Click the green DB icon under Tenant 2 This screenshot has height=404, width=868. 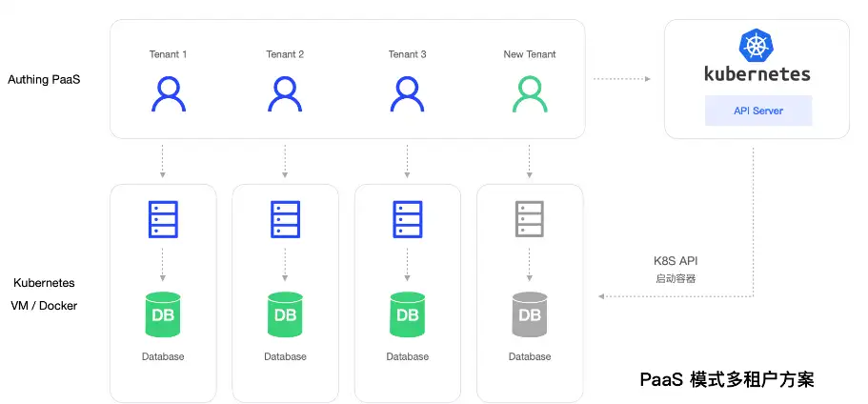[285, 314]
